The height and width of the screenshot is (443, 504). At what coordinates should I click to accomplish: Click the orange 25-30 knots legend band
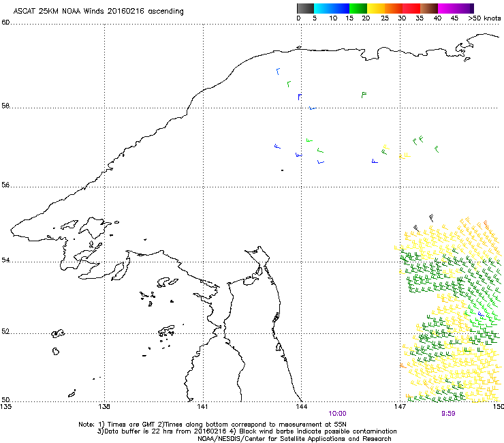coord(394,8)
